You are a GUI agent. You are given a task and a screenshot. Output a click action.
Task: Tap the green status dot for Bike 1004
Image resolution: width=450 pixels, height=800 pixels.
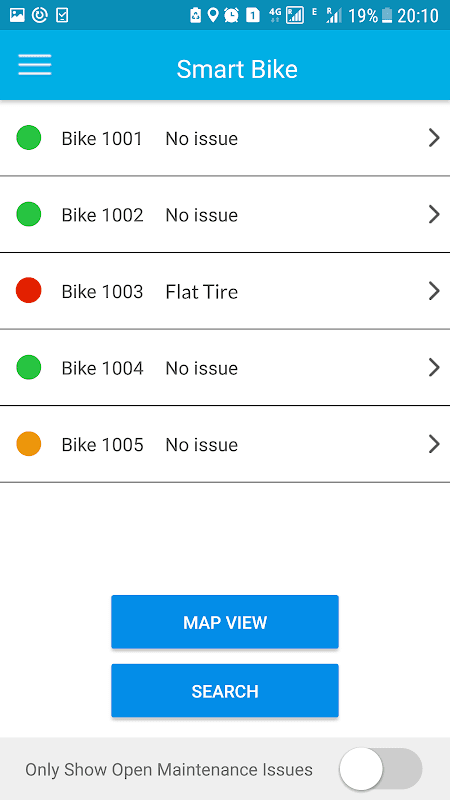(29, 367)
